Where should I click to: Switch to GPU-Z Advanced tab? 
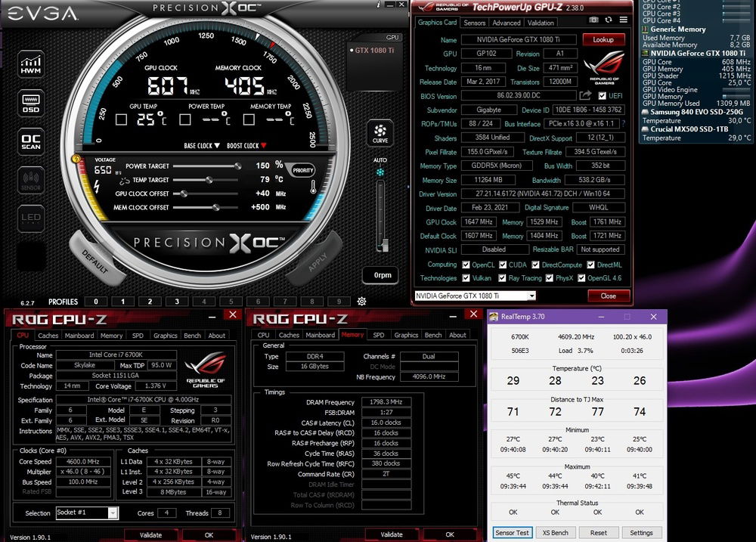pos(506,23)
